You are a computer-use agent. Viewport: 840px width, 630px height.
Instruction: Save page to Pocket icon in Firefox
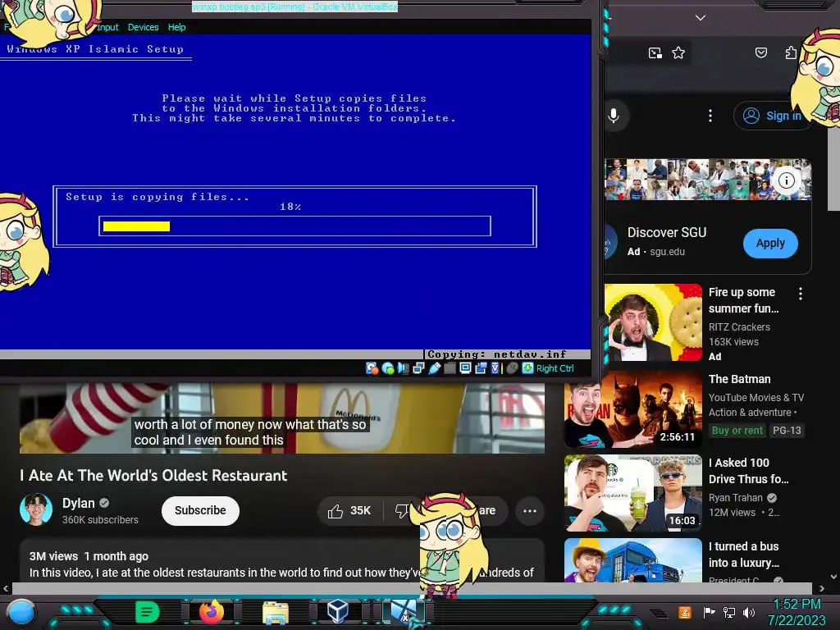[761, 52]
